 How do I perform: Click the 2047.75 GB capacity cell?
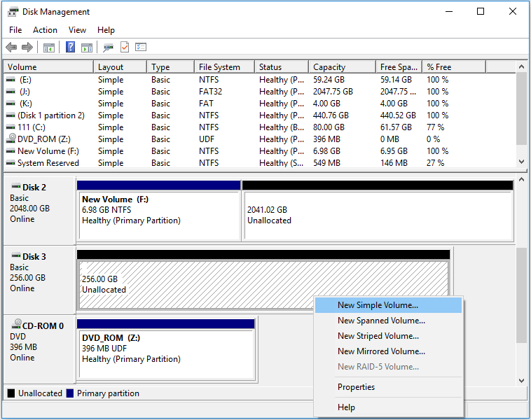[333, 92]
